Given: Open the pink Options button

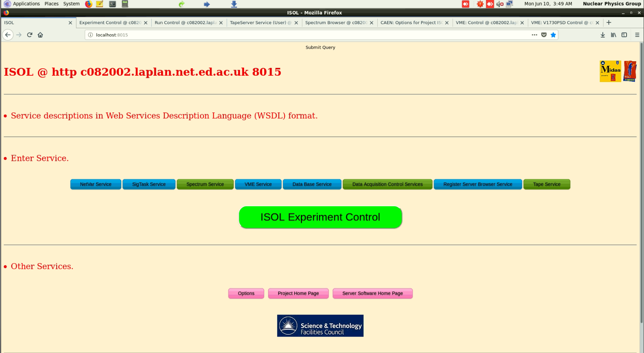Looking at the screenshot, I should 246,294.
